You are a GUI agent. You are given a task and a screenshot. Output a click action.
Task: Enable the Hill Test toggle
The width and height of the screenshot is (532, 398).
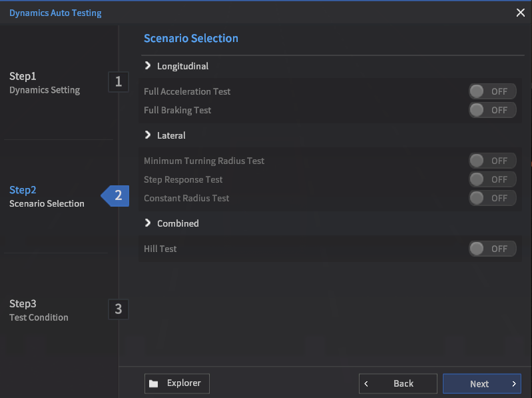[492, 249]
